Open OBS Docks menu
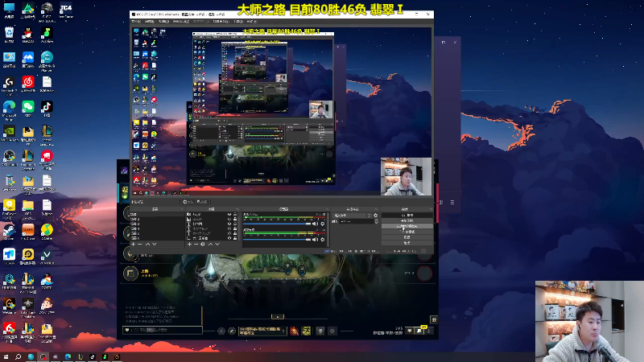The height and width of the screenshot is (362, 644). 181,22
